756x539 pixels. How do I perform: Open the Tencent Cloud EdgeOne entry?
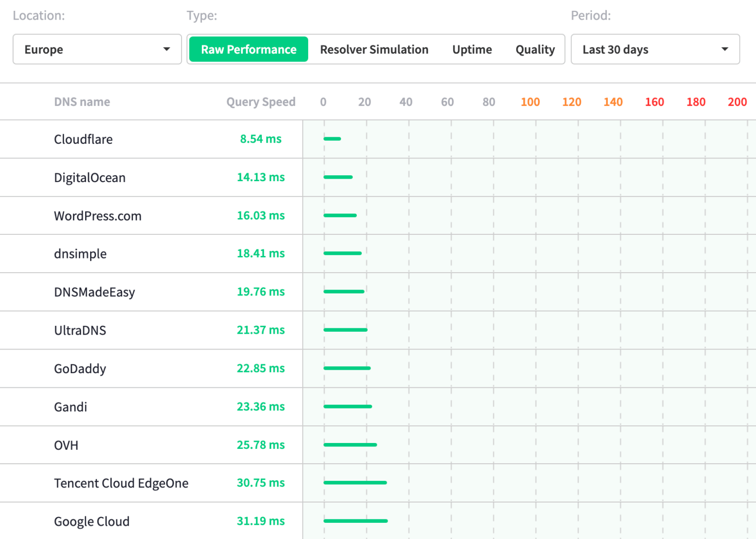[x=121, y=483]
